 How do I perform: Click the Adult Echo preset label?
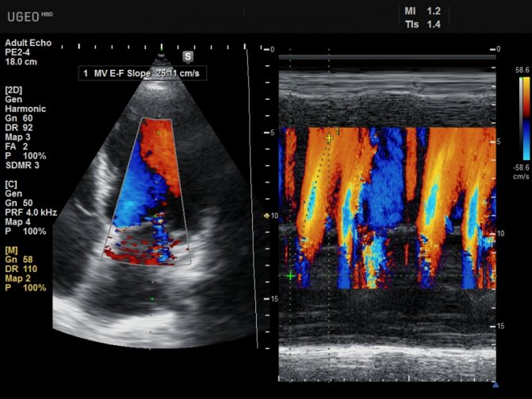26,44
